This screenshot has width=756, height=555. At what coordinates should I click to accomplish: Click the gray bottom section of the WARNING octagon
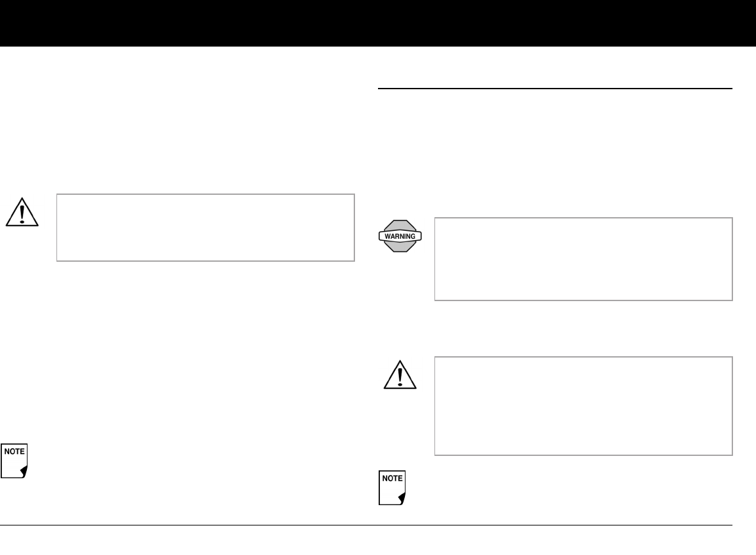401,246
